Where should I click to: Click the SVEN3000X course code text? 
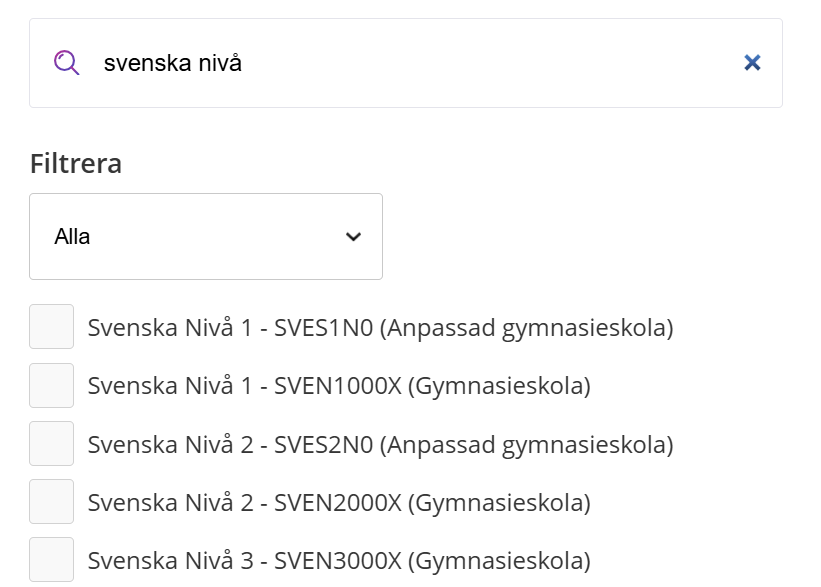(x=338, y=561)
